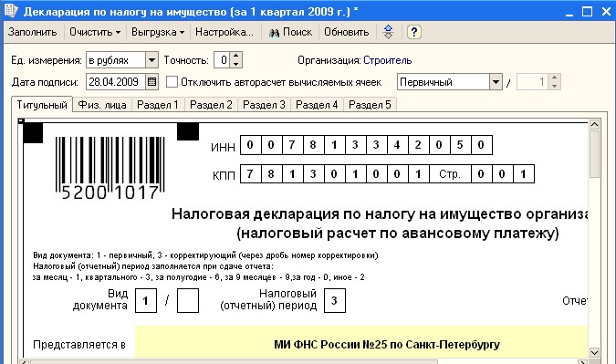Click the Стр. label cell
The width and height of the screenshot is (616, 364).
tap(450, 174)
